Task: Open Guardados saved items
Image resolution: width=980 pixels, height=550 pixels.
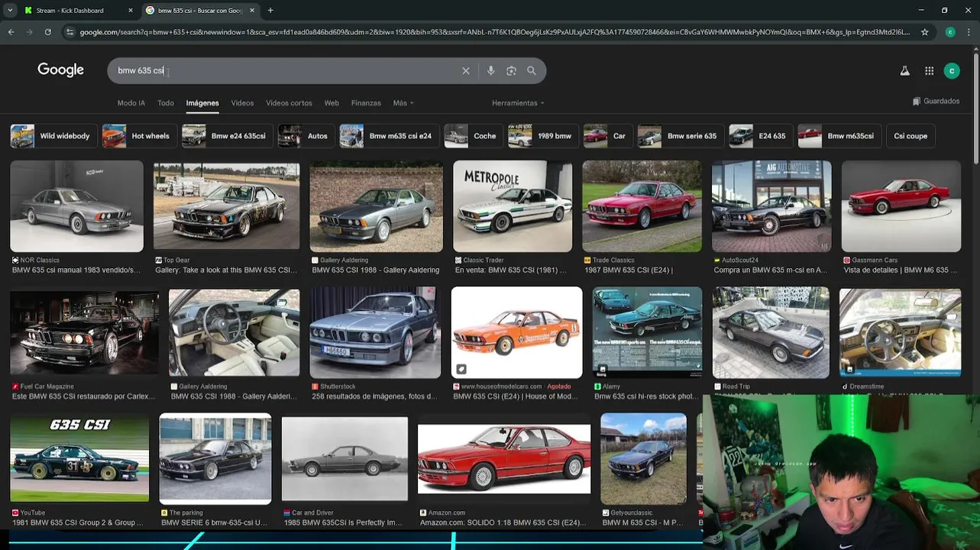Action: click(x=936, y=101)
